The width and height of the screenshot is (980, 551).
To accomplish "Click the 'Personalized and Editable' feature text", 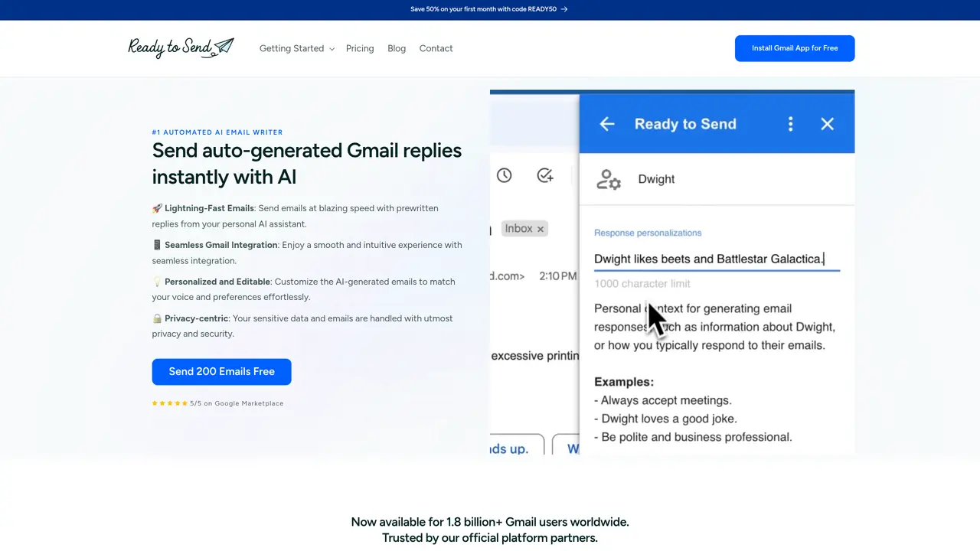I will pos(217,282).
